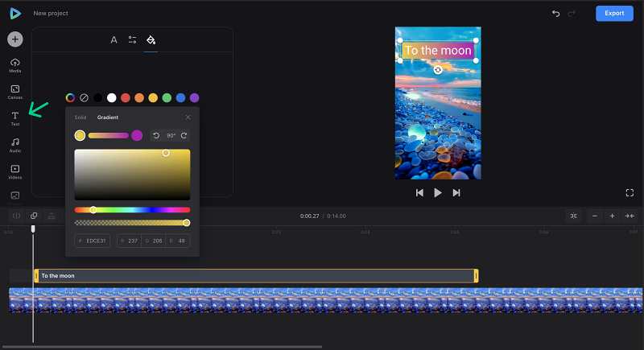This screenshot has height=350, width=644.
Task: Click inside the saturation brightness color area
Action: pyautogui.click(x=132, y=175)
